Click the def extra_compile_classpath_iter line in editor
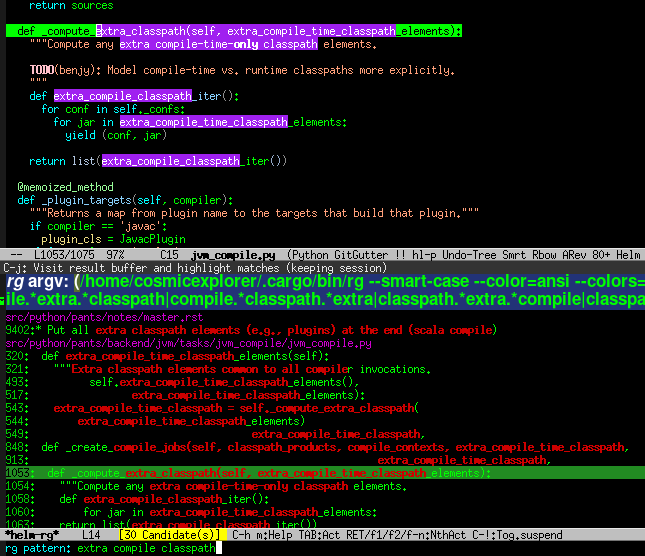Screen dimensions: 645x556 pyautogui.click(x=134, y=96)
